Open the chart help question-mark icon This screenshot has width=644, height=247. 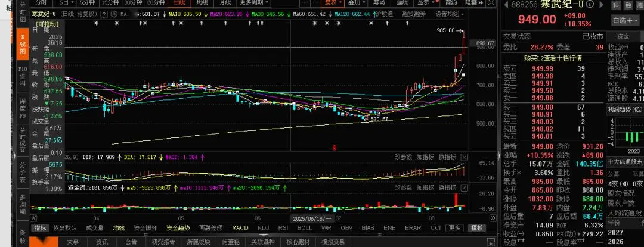[104, 14]
